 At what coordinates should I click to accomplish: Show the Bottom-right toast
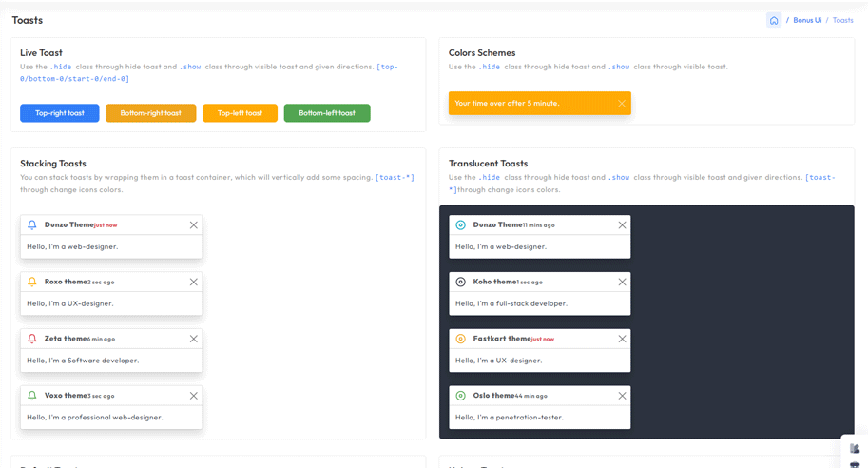pos(150,113)
